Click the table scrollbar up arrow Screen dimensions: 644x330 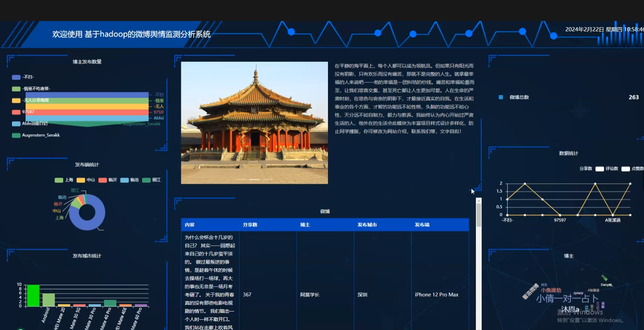pyautogui.click(x=479, y=201)
